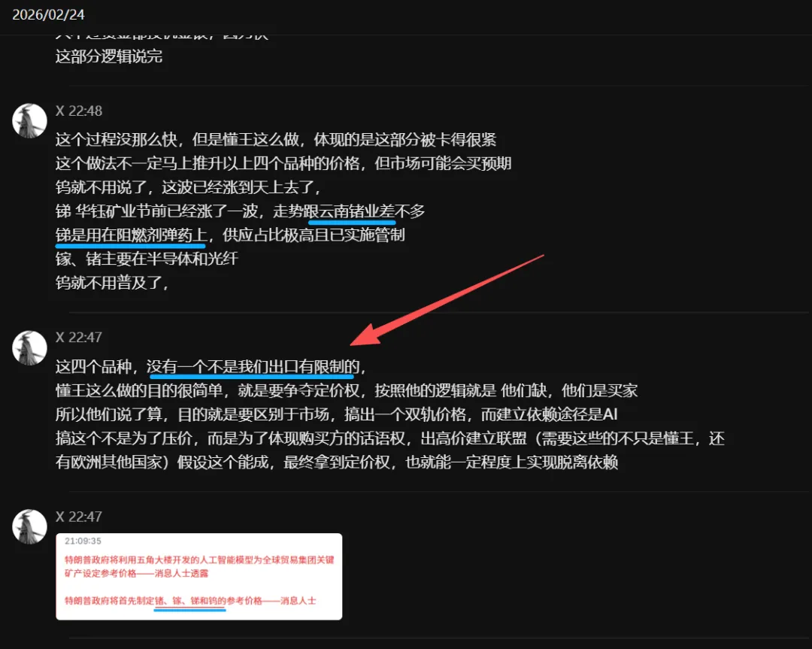Click the avatar beside the news screenshot post
812x649 pixels.
[29, 526]
